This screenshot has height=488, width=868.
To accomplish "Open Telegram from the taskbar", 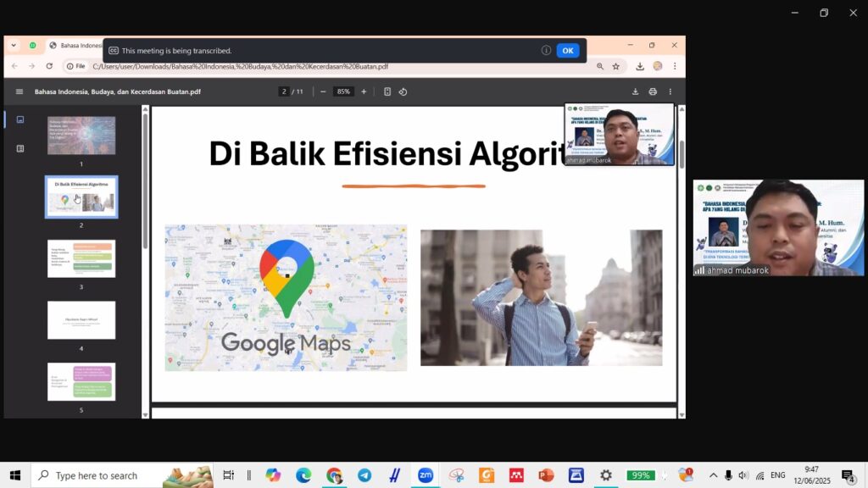I will (x=364, y=475).
